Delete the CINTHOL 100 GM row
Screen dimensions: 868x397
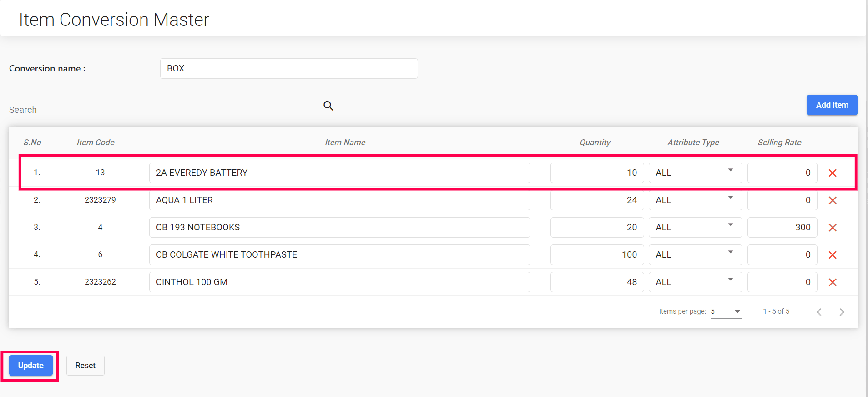pyautogui.click(x=833, y=282)
